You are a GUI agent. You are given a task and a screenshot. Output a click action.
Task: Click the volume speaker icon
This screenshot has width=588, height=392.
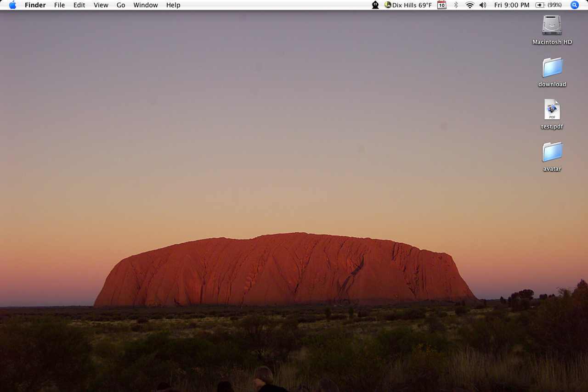(x=483, y=5)
